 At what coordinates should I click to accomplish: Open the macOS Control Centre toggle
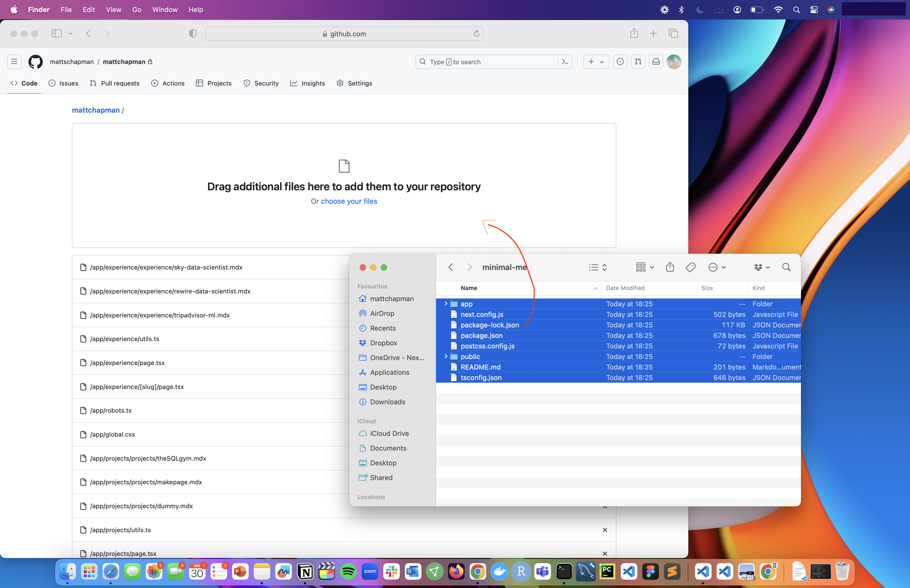click(x=814, y=9)
